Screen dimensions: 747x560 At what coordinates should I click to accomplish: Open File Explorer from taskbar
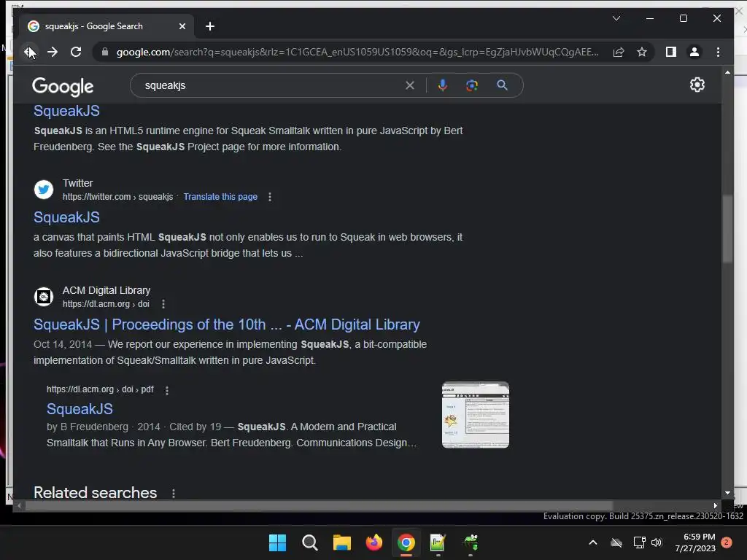point(341,542)
